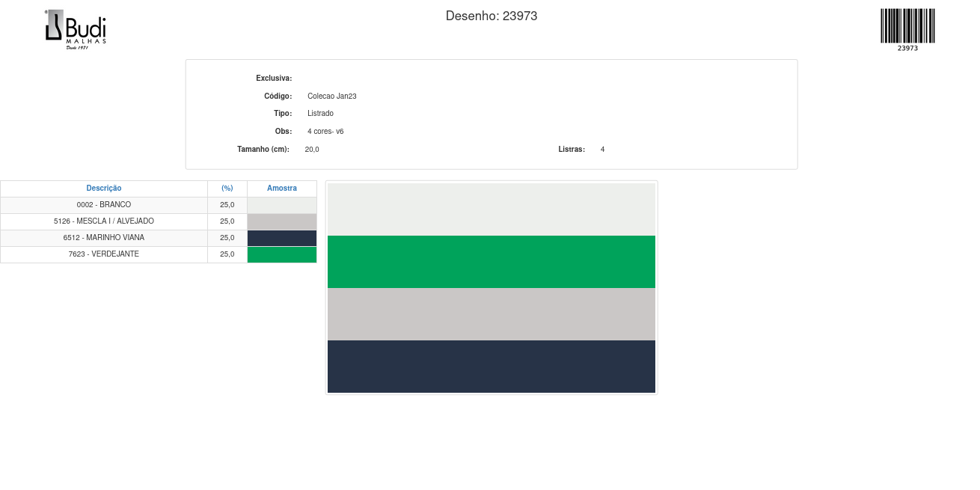Select the 7623 - VERDEJANTE description

click(104, 254)
